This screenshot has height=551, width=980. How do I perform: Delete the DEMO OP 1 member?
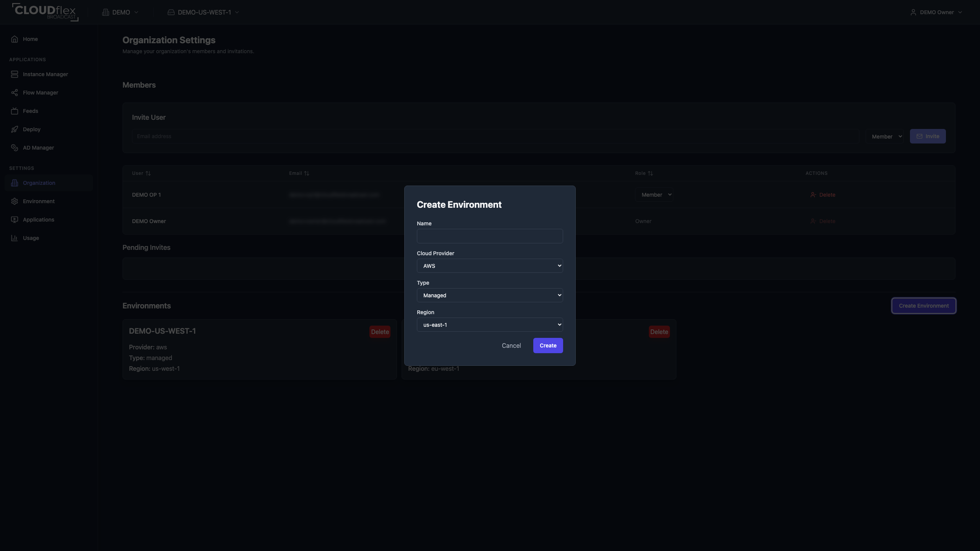click(823, 195)
